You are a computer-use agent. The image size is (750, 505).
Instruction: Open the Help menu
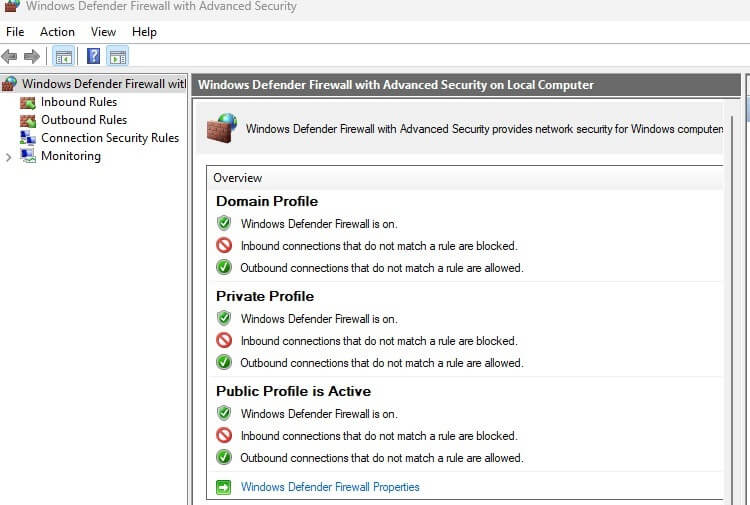tap(144, 32)
